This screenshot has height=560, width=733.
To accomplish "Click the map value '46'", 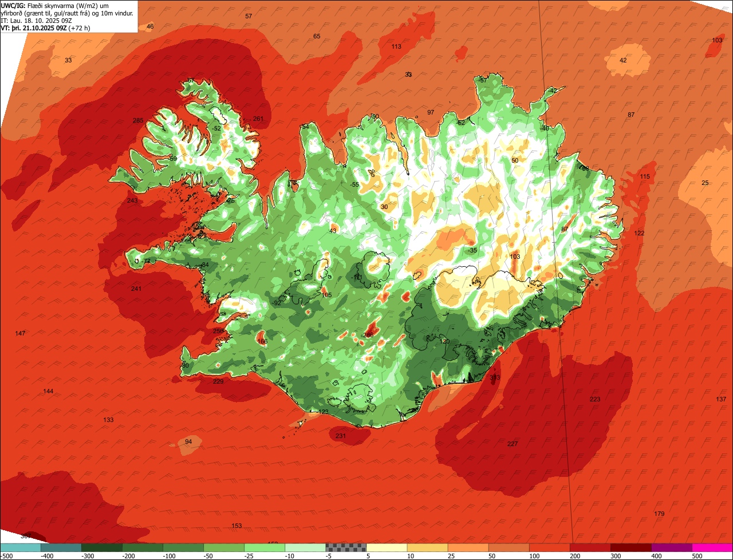I will pyautogui.click(x=150, y=26).
